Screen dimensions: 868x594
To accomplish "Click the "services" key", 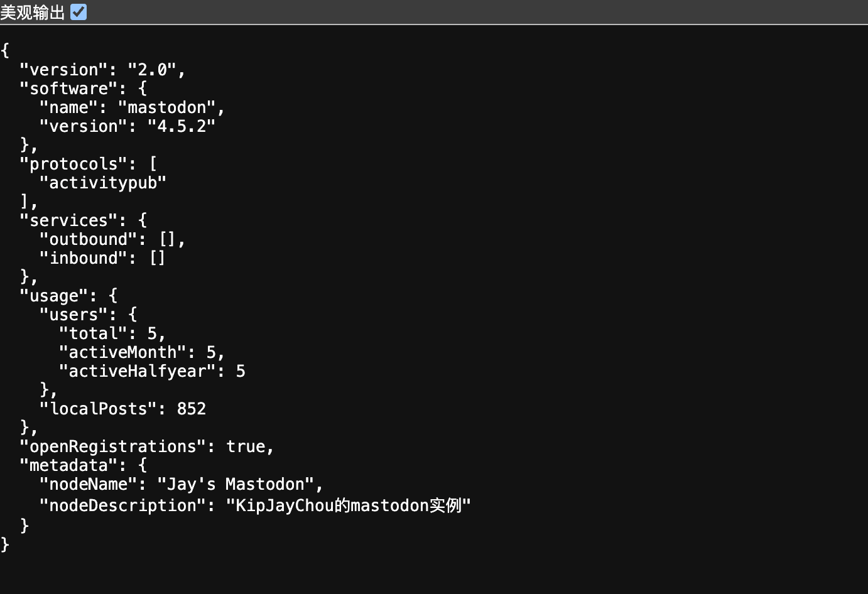I will click(x=68, y=220).
